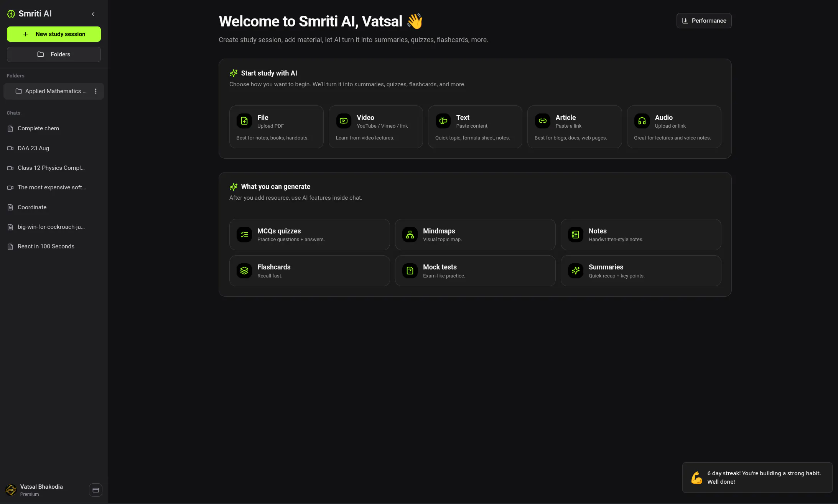The image size is (838, 504).
Task: Click the Article link icon
Action: [x=542, y=121]
